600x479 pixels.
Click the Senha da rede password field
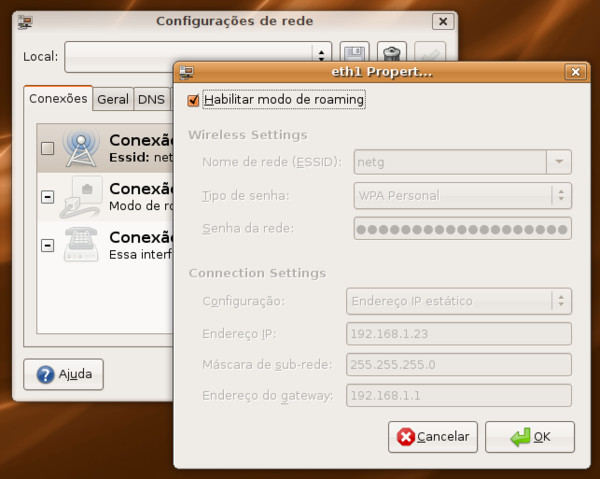click(x=463, y=229)
